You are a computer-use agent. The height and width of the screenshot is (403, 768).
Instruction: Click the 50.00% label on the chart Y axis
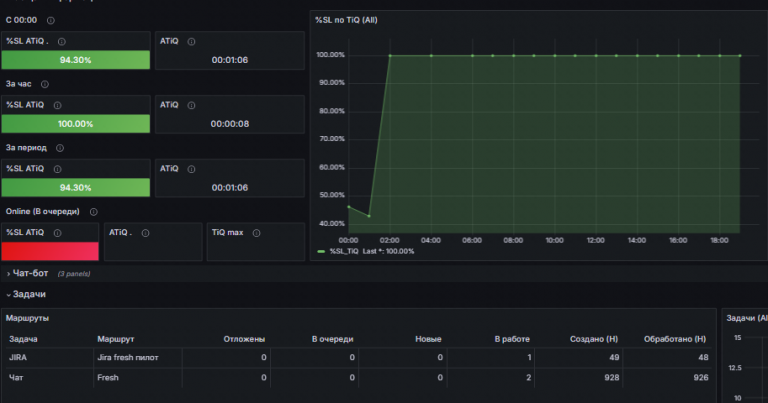pos(332,195)
